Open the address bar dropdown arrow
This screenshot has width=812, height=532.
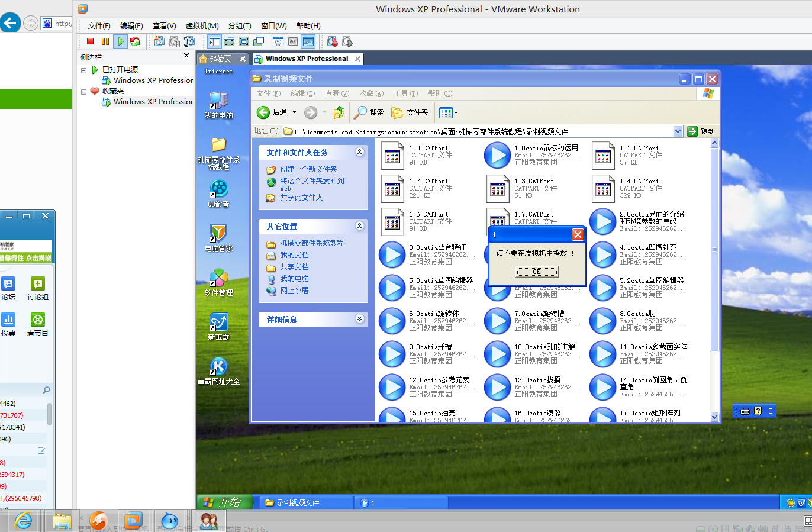pyautogui.click(x=678, y=131)
